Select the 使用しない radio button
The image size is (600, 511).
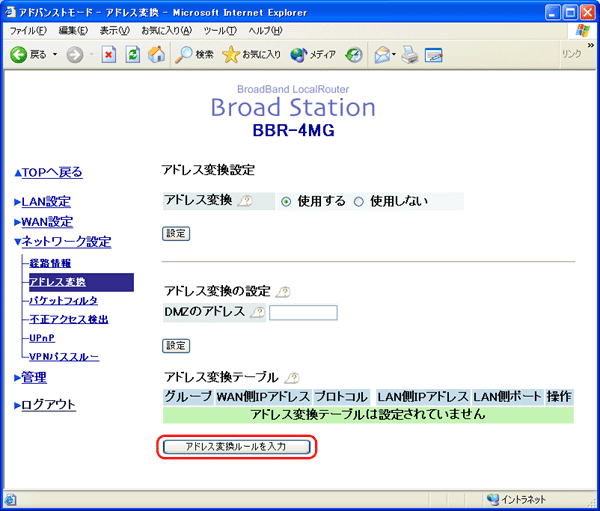[359, 202]
